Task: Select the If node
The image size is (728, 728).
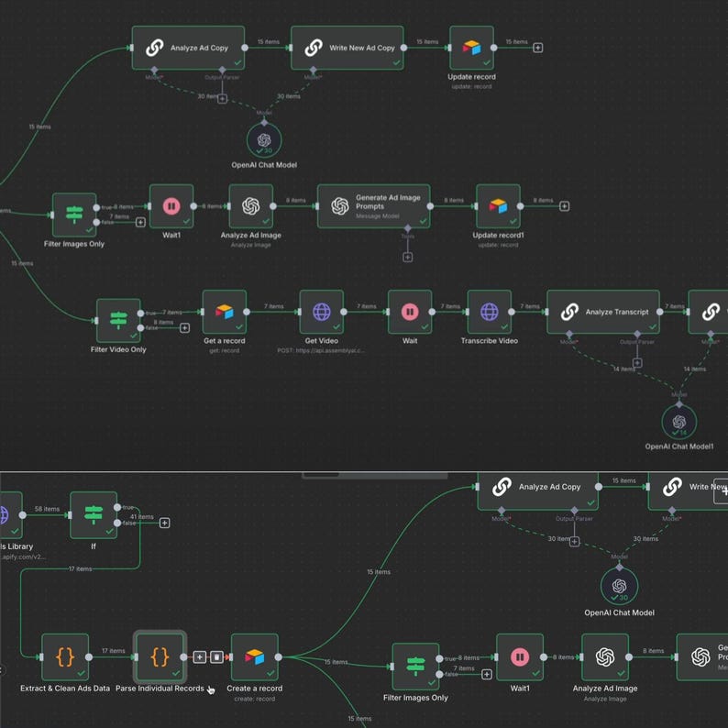Action: [x=94, y=515]
